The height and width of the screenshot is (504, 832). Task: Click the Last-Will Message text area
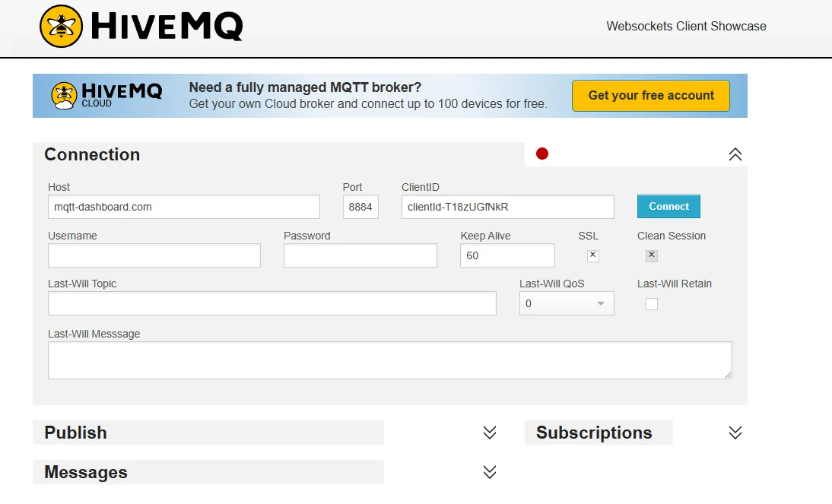pyautogui.click(x=390, y=360)
